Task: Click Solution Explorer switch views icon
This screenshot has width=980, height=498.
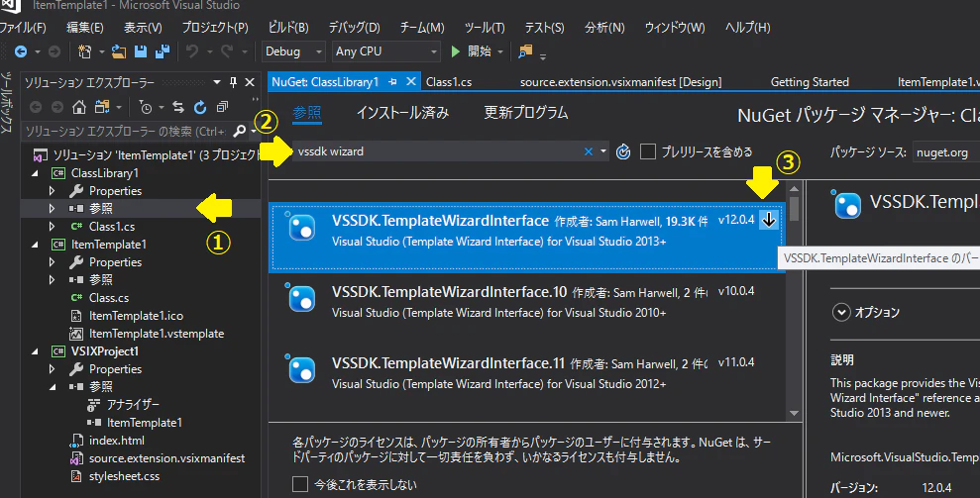Action: click(x=102, y=108)
